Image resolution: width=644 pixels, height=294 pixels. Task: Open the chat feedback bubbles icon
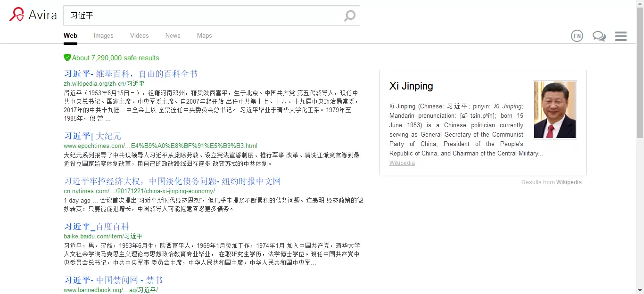pyautogui.click(x=599, y=36)
